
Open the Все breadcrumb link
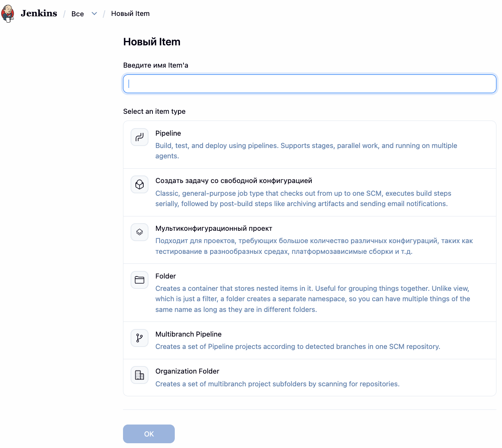coord(78,14)
